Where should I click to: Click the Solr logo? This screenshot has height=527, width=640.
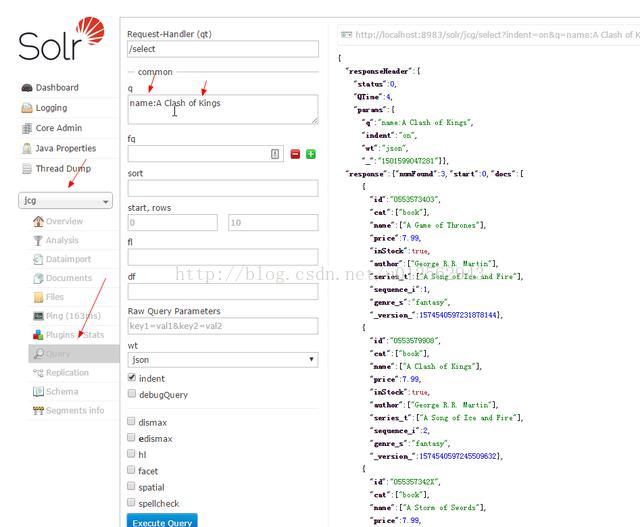click(61, 39)
